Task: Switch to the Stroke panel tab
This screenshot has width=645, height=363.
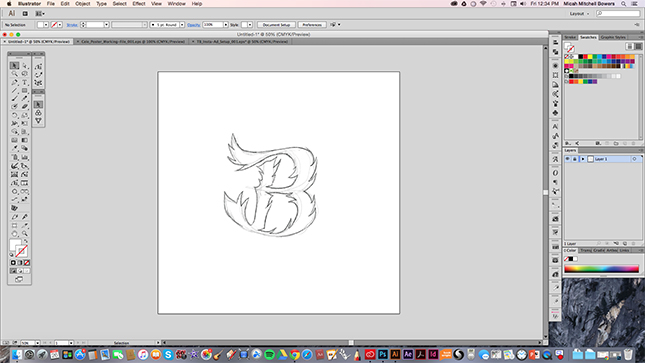Action: (x=570, y=37)
